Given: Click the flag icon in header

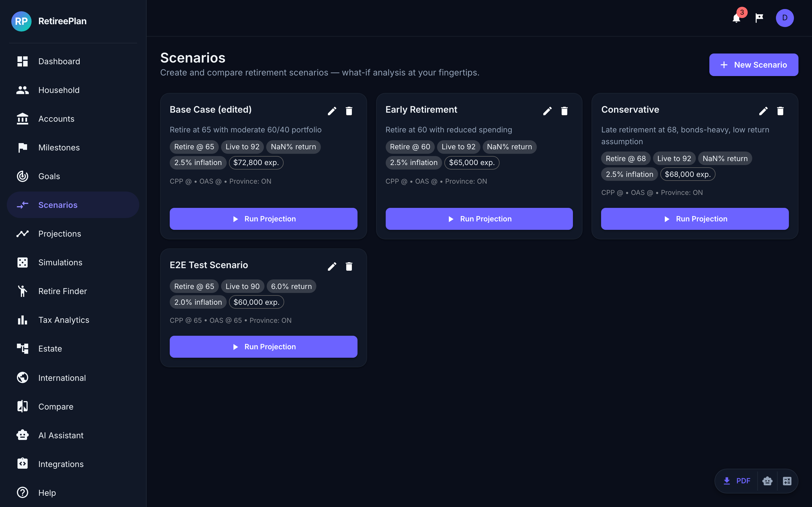Looking at the screenshot, I should [759, 18].
